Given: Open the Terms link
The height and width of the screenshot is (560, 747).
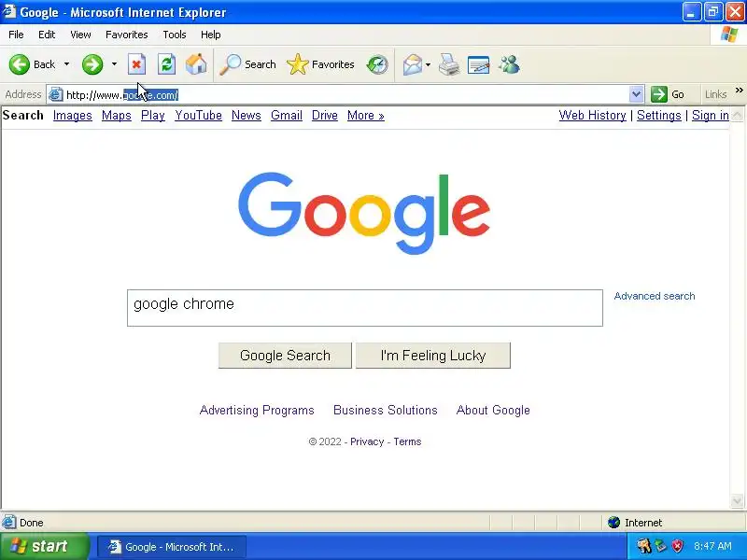Looking at the screenshot, I should click(x=407, y=441).
